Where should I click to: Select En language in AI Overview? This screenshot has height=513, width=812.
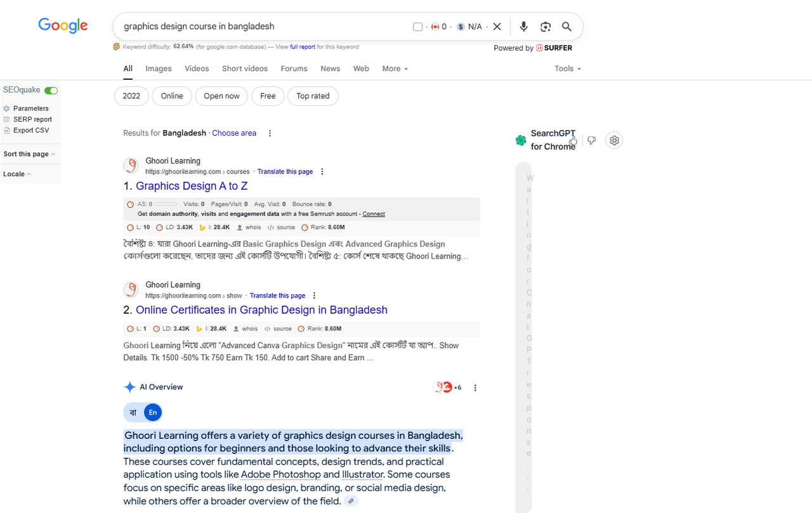click(153, 412)
